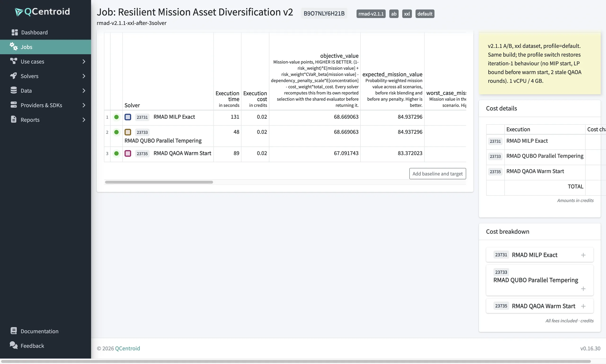The image size is (606, 364).
Task: Click the Feedback chat bubbles icon
Action: [14, 345]
